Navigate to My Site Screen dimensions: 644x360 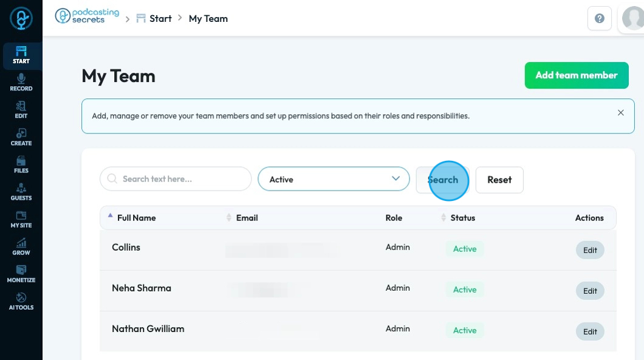click(21, 219)
